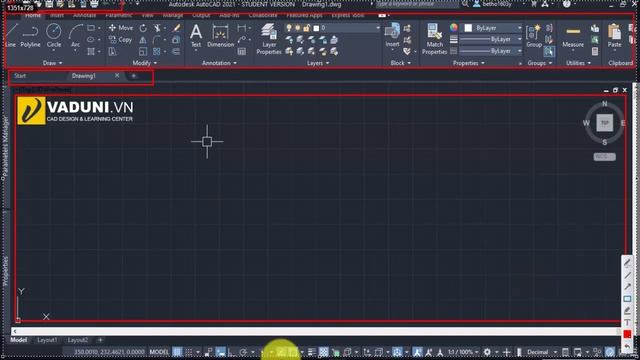Click the Table icon in Annotation
Screen dimensions: 640x360
click(x=242, y=51)
